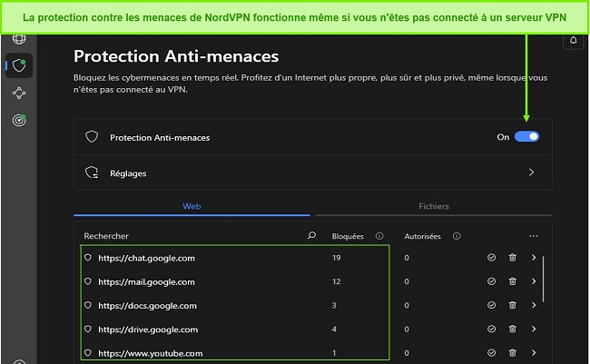
Task: Delete the docs.google.com entry with trash icon
Action: 513,305
